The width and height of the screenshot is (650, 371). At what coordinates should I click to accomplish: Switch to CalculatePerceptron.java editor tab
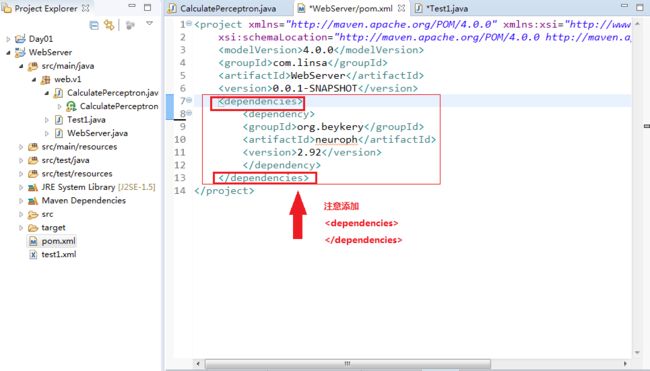coord(228,8)
